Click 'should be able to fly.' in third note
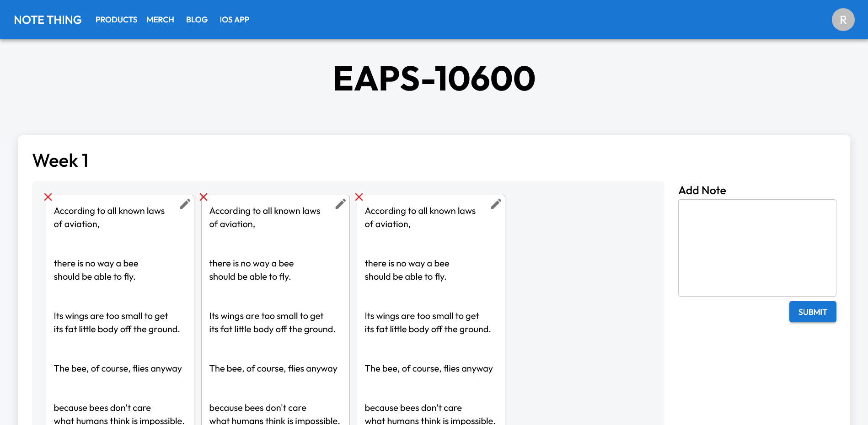This screenshot has width=868, height=425. 405,276
